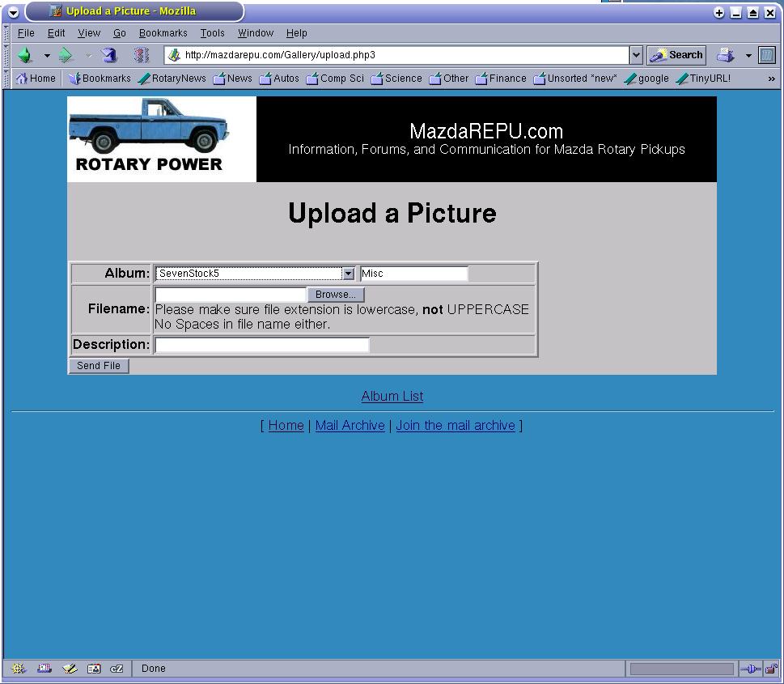Viewport: 784px width, 684px height.
Task: Follow the Home link in the page footer
Action: tap(286, 425)
